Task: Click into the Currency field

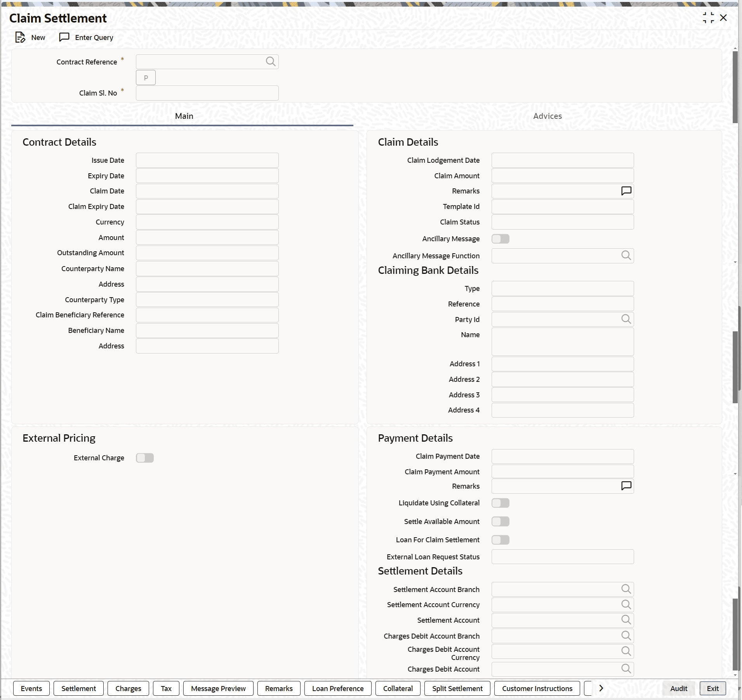Action: pos(207,222)
